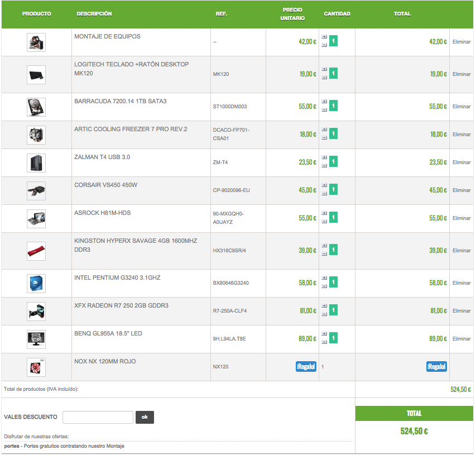Increase quantity of ASRock H81M-HDS

[x=324, y=213]
